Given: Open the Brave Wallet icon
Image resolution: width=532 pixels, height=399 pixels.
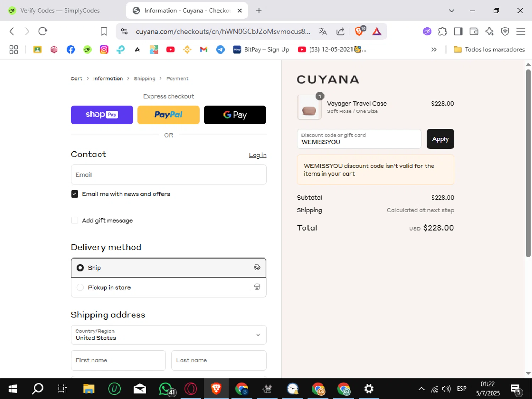Looking at the screenshot, I should [474, 32].
